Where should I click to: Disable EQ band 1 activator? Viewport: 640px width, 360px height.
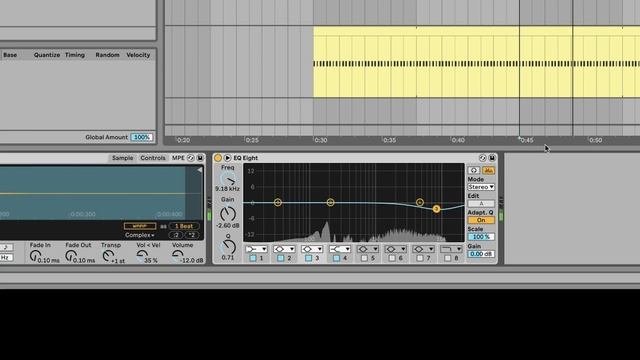(x=253, y=258)
